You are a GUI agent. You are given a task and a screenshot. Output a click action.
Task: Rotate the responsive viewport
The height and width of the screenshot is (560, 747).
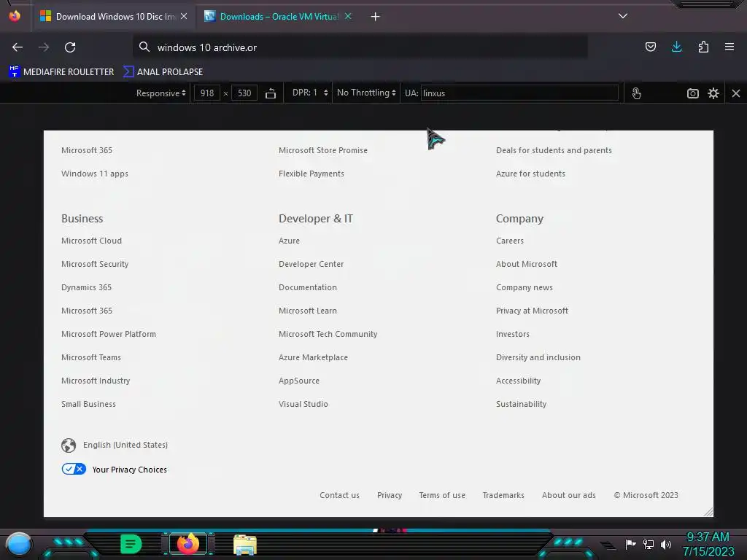(x=271, y=93)
